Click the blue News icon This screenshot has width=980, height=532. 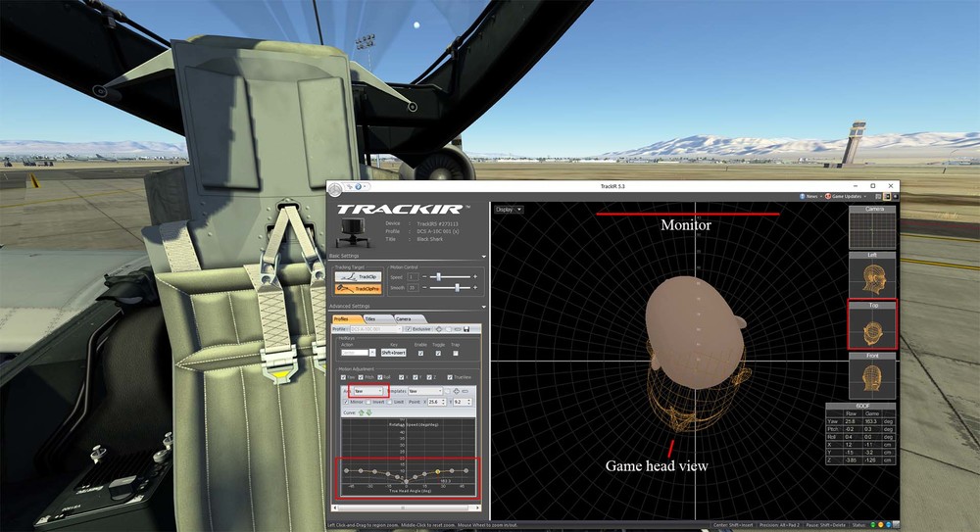803,196
